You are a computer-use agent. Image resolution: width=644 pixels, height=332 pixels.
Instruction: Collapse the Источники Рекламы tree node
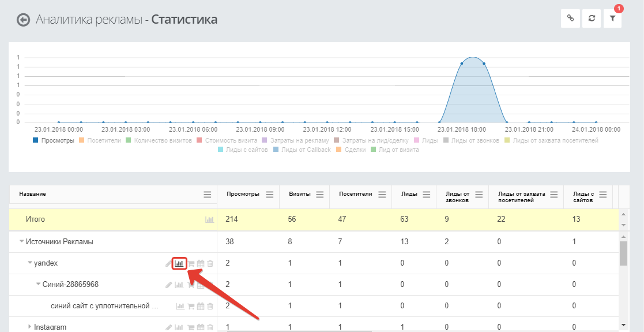tap(21, 242)
